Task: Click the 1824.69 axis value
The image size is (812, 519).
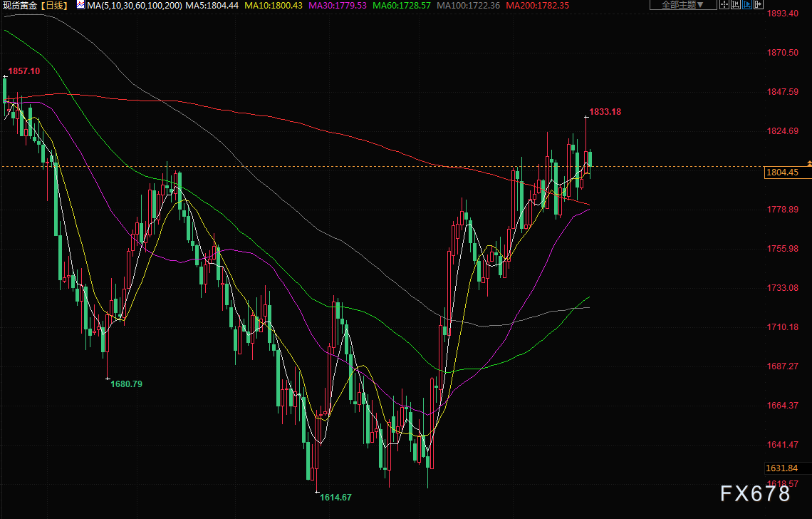Action: point(783,130)
